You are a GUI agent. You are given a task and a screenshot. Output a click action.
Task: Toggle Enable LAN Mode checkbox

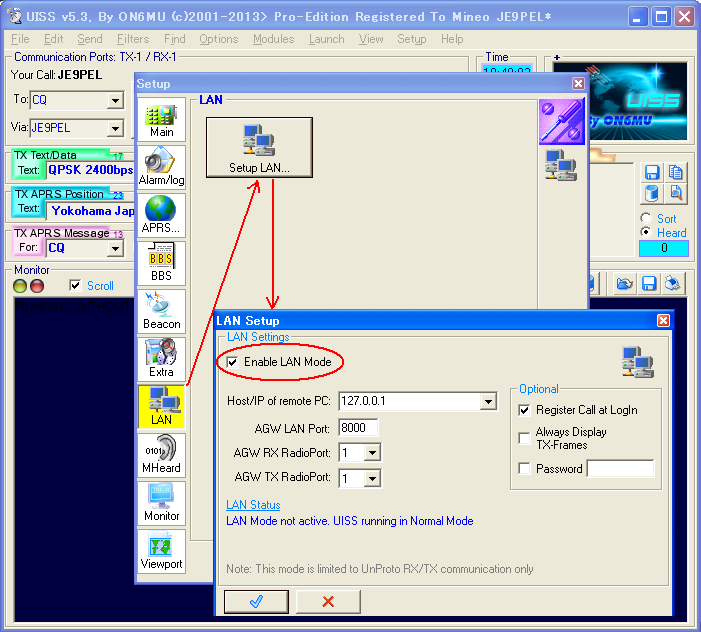pos(232,362)
